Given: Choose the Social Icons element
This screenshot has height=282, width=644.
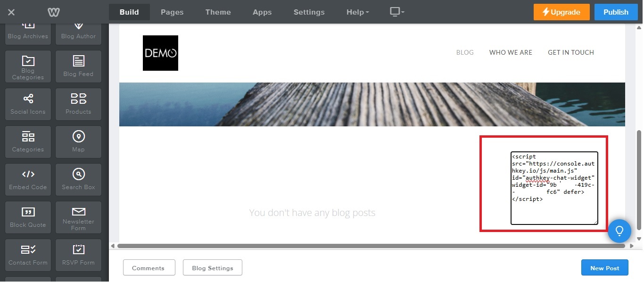Looking at the screenshot, I should pos(28,104).
